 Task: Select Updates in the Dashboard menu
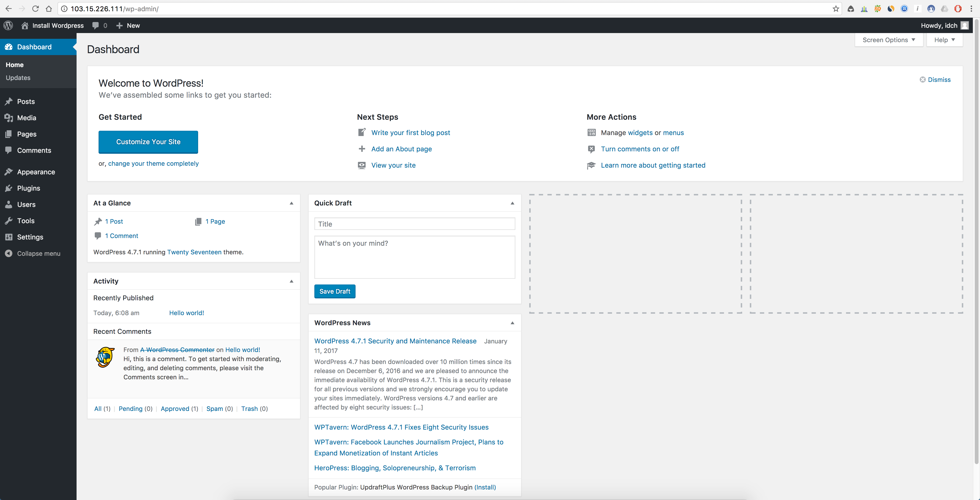click(18, 77)
